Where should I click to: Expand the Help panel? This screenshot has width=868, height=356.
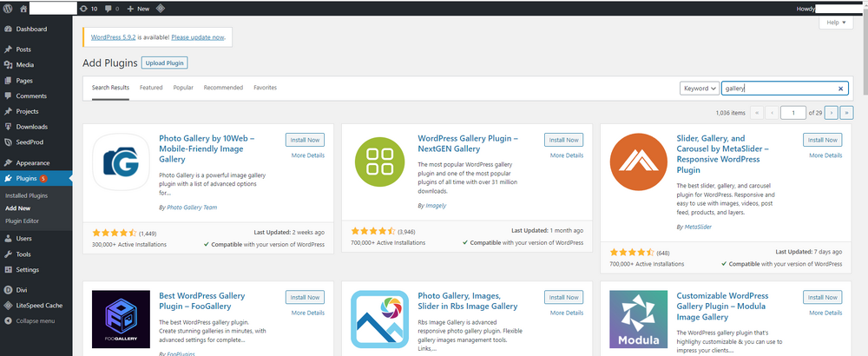tap(836, 23)
